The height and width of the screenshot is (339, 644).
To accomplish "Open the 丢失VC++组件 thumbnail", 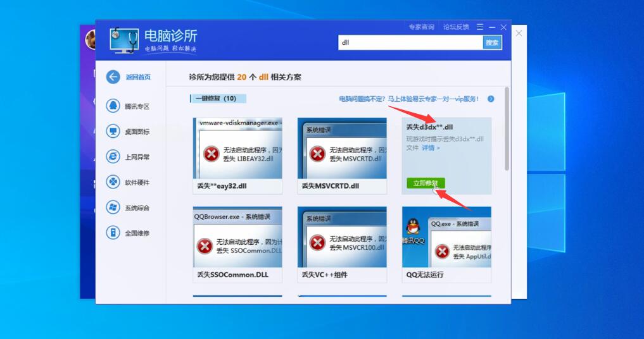I will pos(342,237).
